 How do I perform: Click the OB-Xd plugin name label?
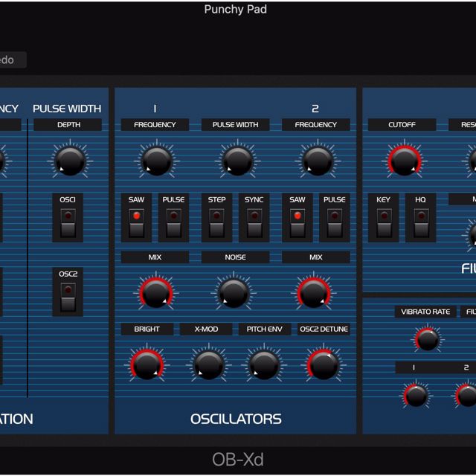(x=238, y=460)
